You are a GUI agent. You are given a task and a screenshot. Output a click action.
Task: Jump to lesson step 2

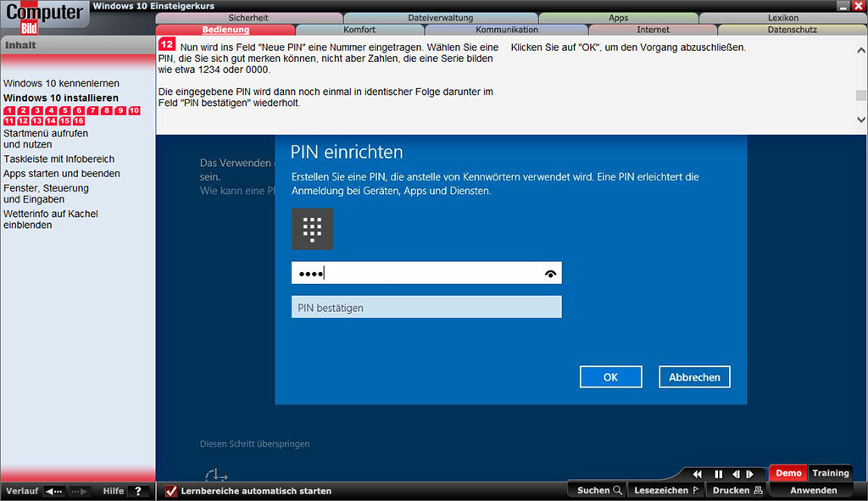(23, 110)
